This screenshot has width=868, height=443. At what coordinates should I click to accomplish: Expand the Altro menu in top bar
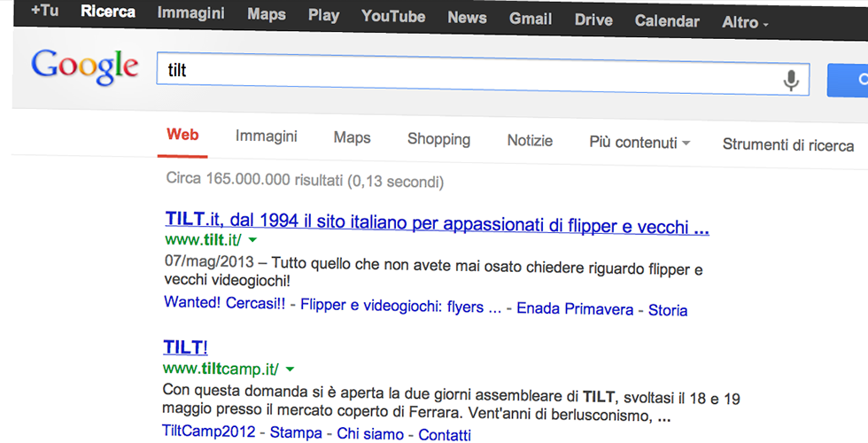pyautogui.click(x=745, y=21)
